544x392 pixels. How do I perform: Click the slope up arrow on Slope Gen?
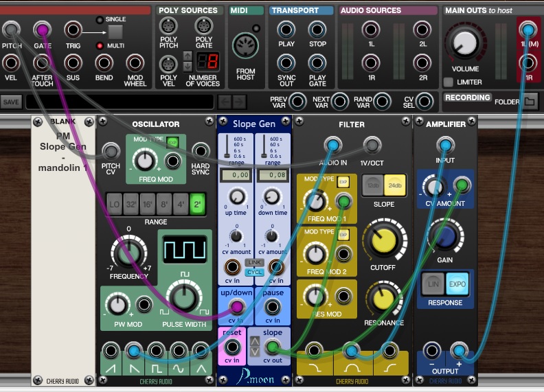[x=254, y=341]
